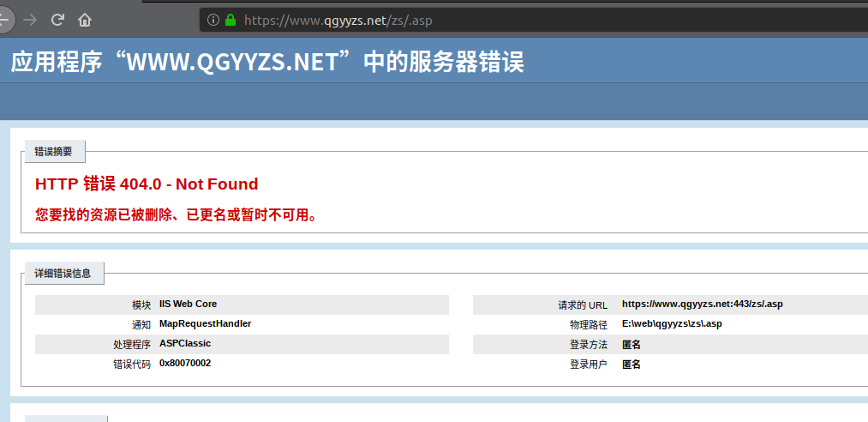Click the forward navigation arrow

coord(30,20)
